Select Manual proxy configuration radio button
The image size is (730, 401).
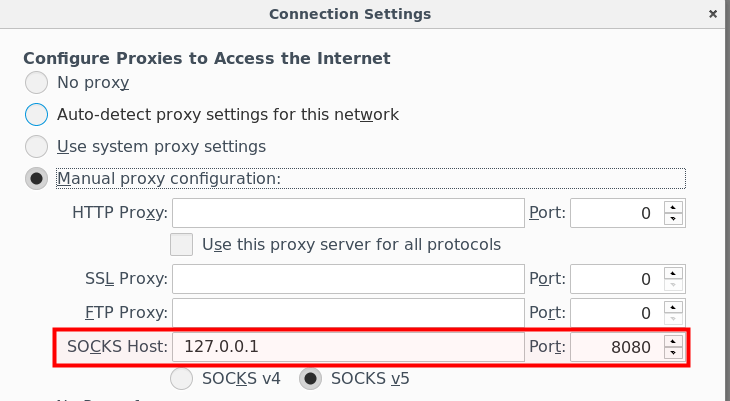pyautogui.click(x=36, y=178)
